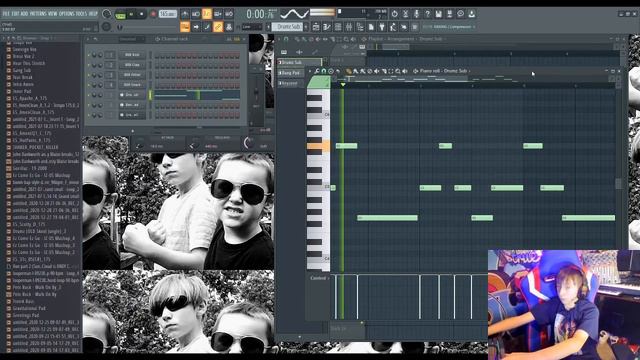Click the new project file icon

point(371,27)
